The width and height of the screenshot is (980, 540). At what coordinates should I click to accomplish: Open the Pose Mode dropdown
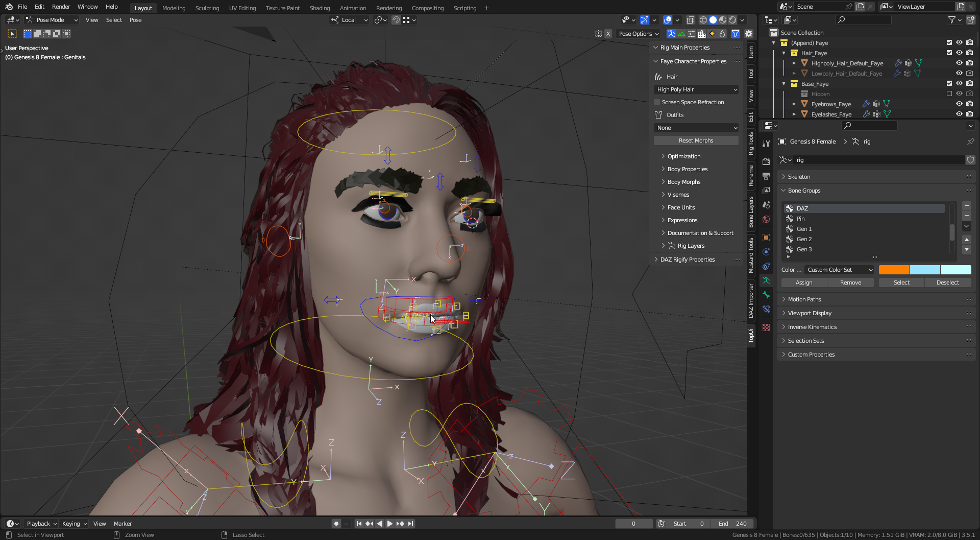click(52, 20)
